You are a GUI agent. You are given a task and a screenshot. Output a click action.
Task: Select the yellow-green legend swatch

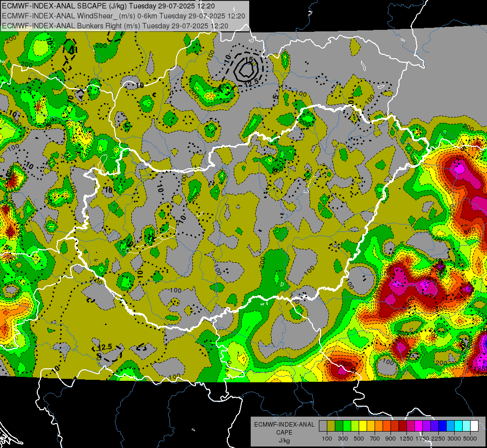[355, 426]
